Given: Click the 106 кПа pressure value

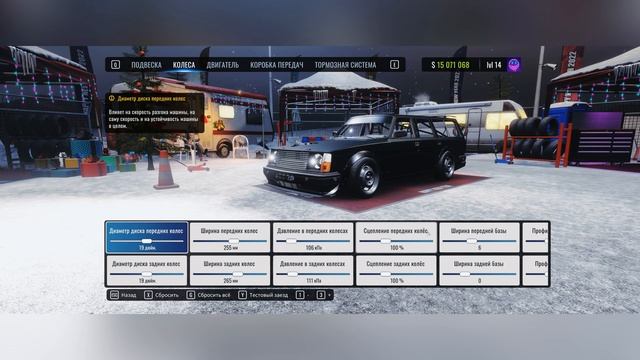Looking at the screenshot, I should click(x=313, y=248).
